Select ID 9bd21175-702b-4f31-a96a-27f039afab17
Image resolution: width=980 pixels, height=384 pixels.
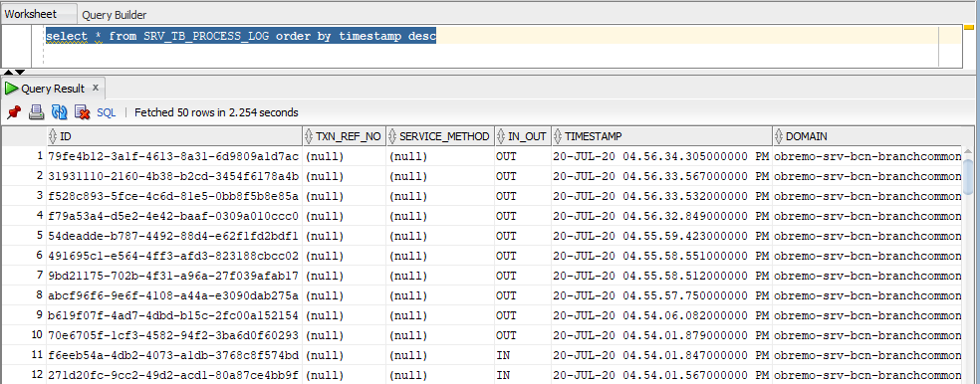(173, 276)
